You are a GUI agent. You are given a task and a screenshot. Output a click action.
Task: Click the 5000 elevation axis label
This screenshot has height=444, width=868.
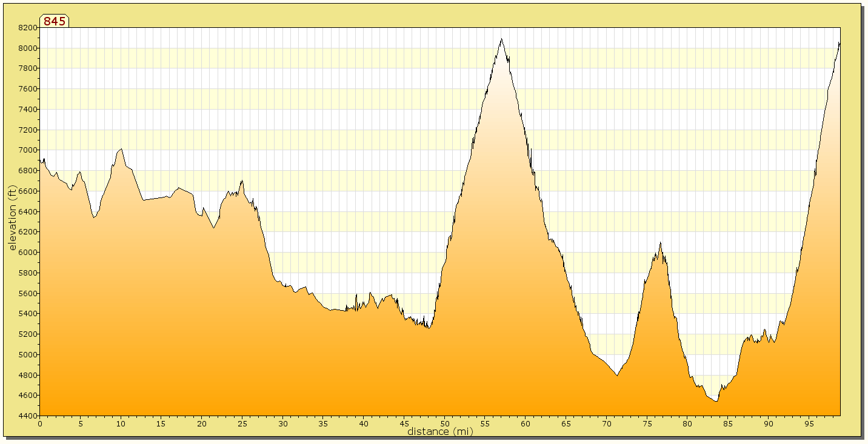(28, 354)
